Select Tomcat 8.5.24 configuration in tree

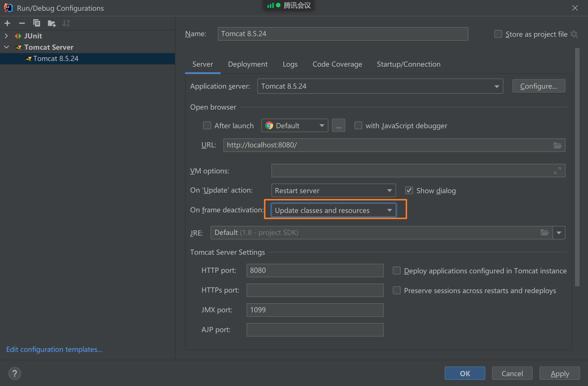(87, 58)
